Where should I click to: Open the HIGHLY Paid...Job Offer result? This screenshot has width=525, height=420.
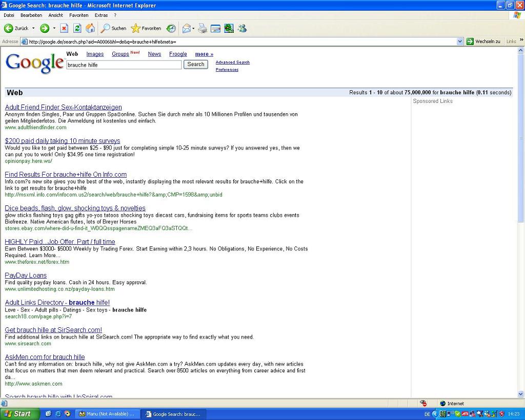[x=60, y=241]
